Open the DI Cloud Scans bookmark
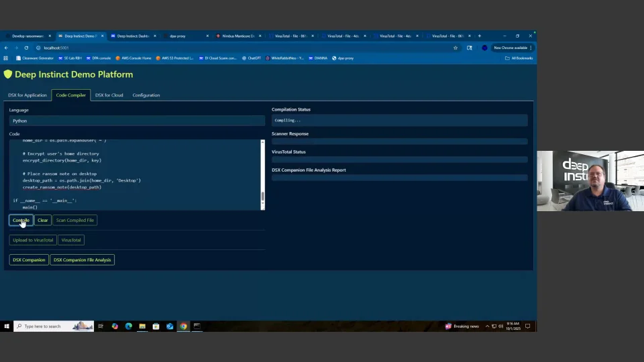Image resolution: width=644 pixels, height=362 pixels. 217,58
